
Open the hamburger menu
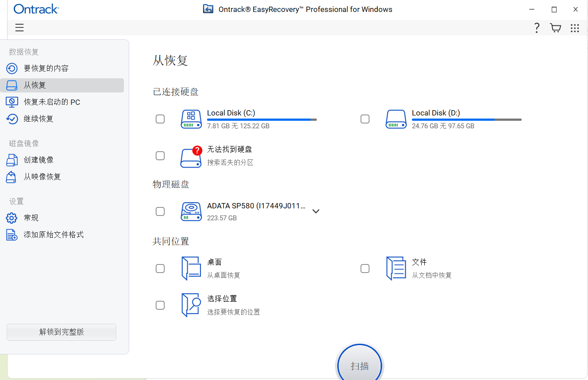pyautogui.click(x=19, y=28)
